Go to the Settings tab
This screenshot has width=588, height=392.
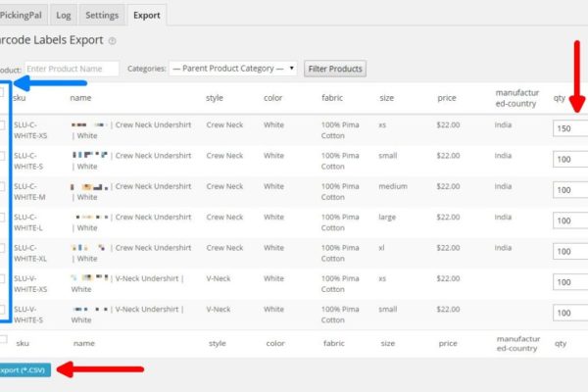point(102,16)
